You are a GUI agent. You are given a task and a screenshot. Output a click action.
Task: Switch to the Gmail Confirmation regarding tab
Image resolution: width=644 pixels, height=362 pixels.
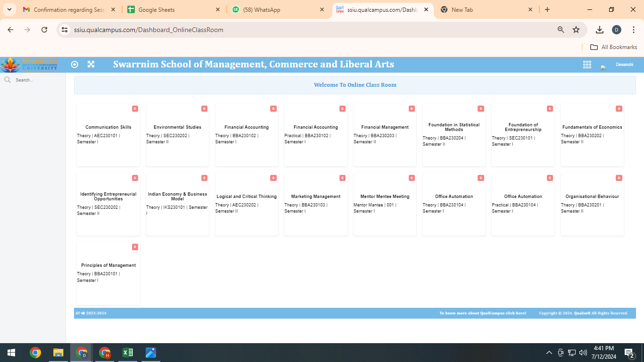tap(70, 9)
